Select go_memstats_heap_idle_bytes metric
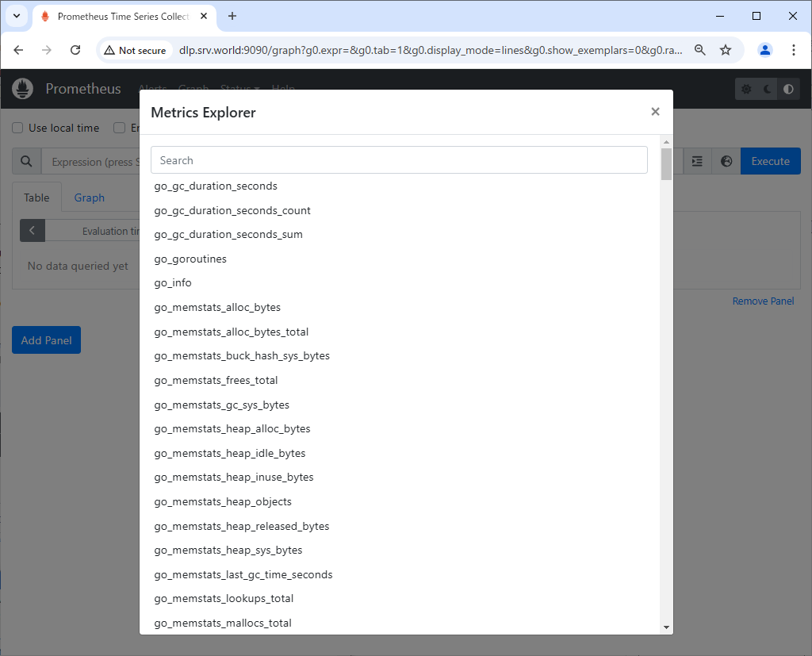The height and width of the screenshot is (656, 812). point(229,453)
